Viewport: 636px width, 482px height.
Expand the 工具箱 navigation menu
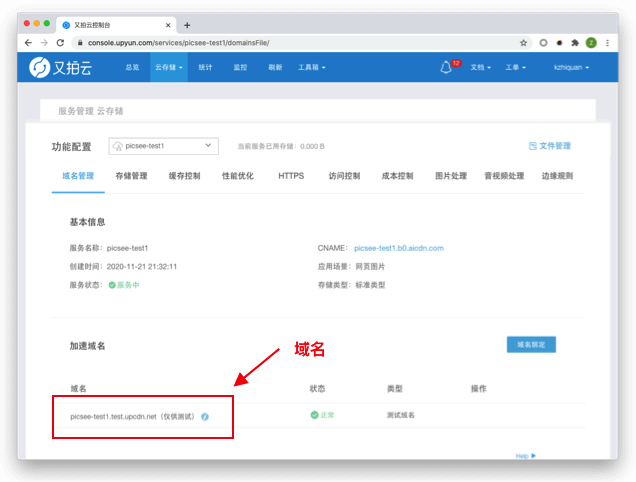tap(312, 67)
